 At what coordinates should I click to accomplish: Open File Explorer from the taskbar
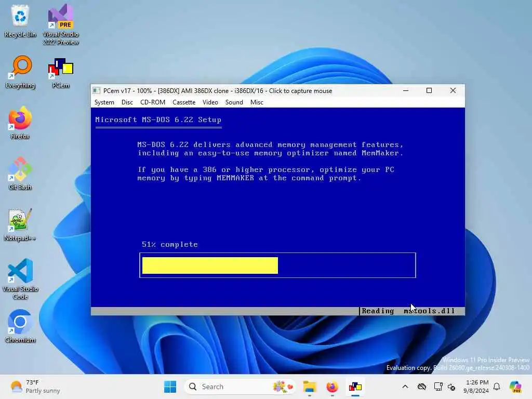[310, 387]
